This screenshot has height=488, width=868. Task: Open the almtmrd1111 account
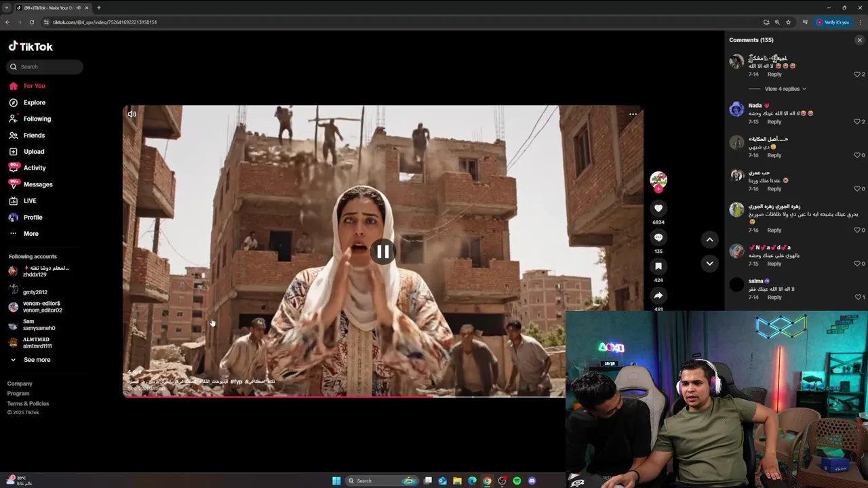[30, 342]
